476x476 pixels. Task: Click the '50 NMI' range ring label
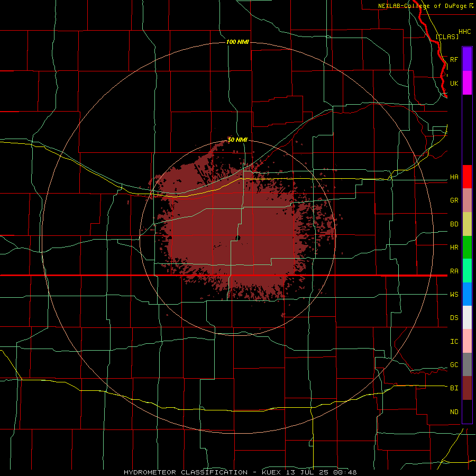tap(237, 140)
